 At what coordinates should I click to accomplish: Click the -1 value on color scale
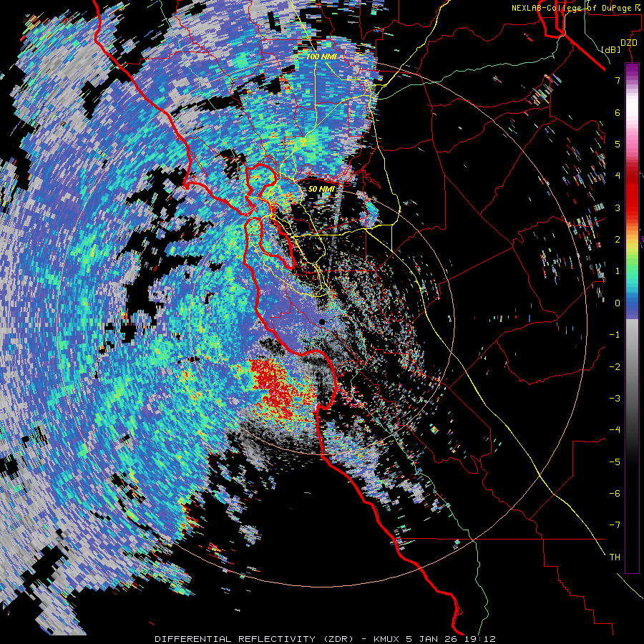615,335
